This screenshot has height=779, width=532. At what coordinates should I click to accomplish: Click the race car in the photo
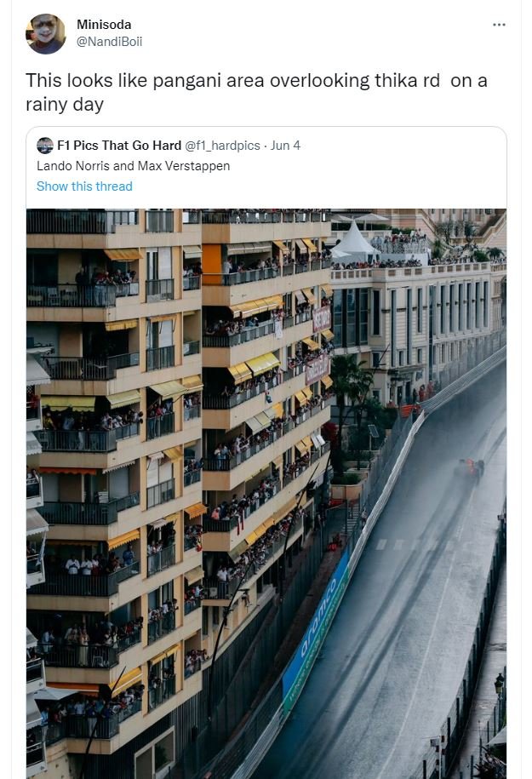(469, 467)
